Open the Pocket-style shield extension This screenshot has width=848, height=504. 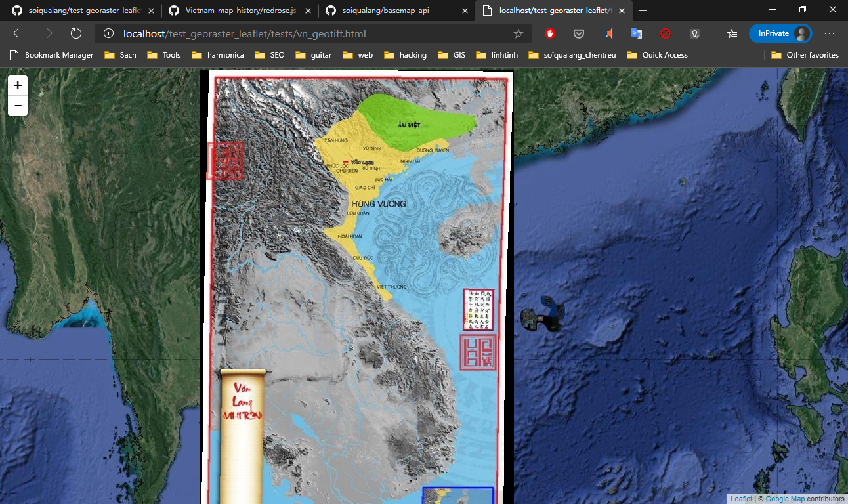[x=579, y=33]
